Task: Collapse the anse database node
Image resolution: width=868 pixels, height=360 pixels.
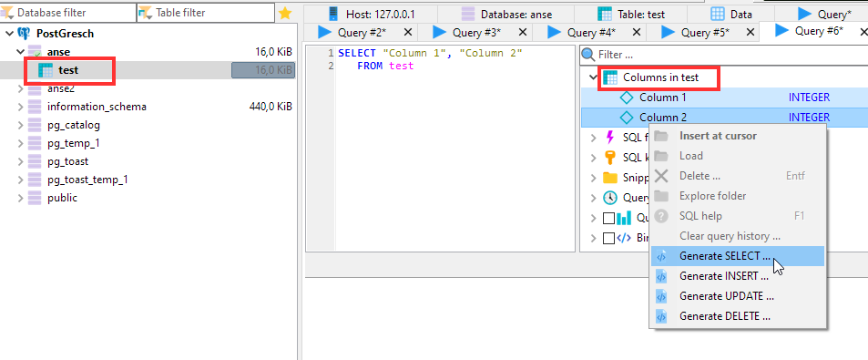Action: 20,52
